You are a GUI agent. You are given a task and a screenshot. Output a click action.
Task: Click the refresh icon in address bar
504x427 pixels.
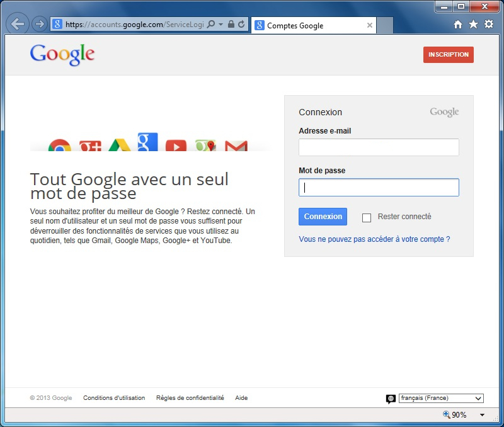pos(241,25)
